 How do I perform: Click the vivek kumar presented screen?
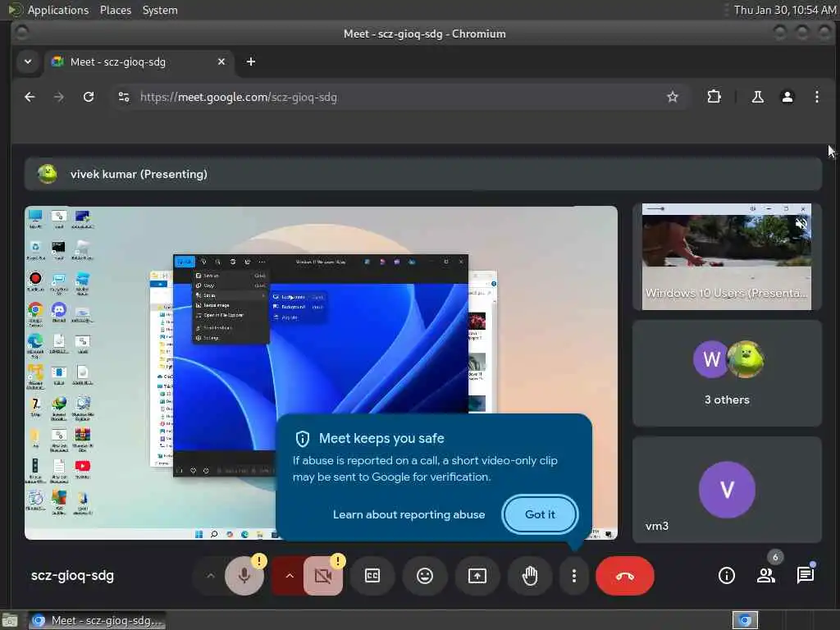coord(321,373)
